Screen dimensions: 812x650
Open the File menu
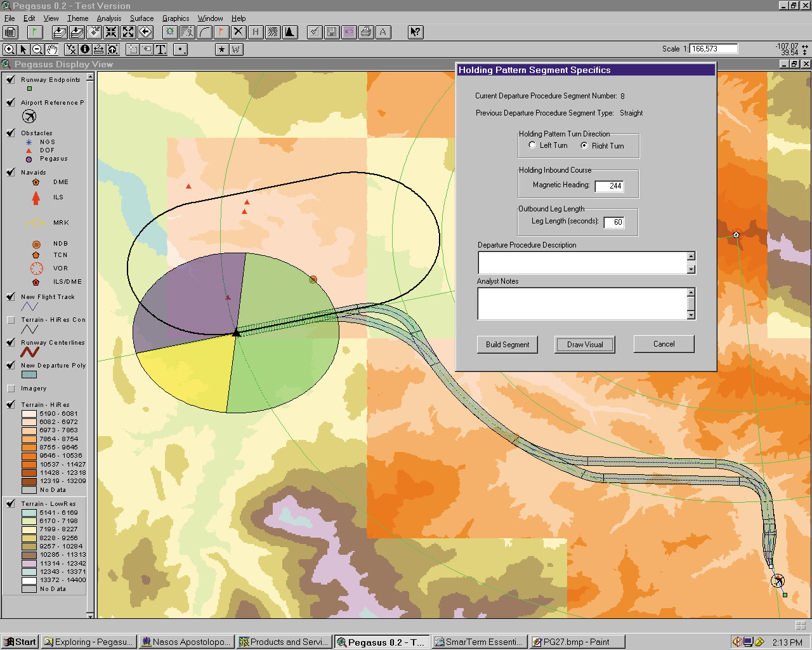point(10,18)
